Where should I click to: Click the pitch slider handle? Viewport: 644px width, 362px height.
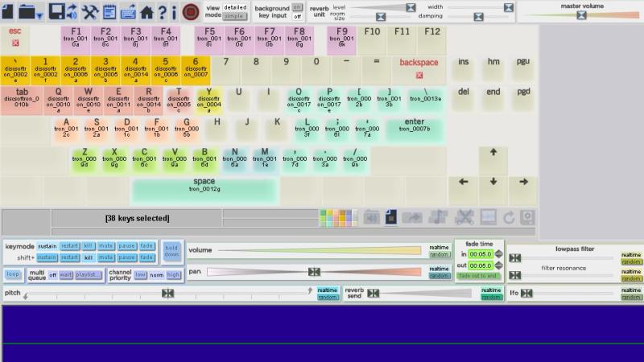(x=167, y=293)
